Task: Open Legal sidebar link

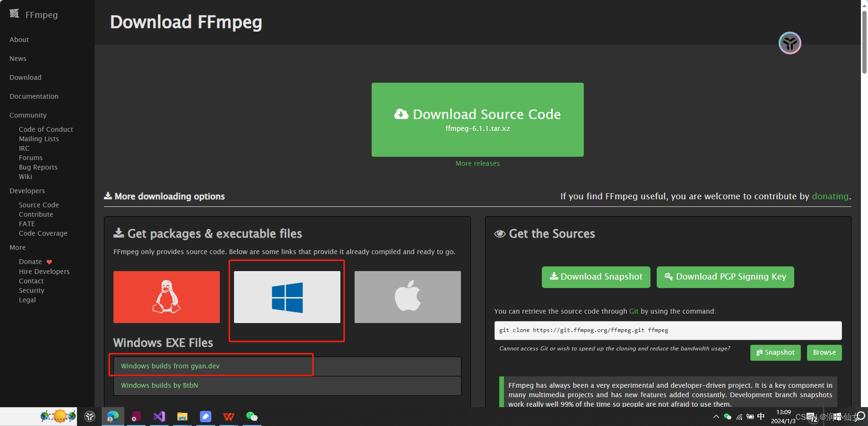Action: pyautogui.click(x=27, y=300)
